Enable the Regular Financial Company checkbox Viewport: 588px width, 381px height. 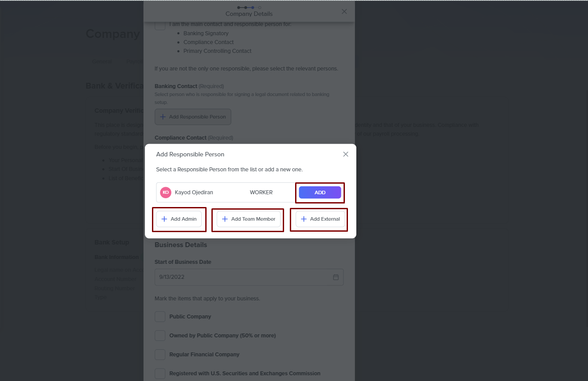(x=160, y=355)
